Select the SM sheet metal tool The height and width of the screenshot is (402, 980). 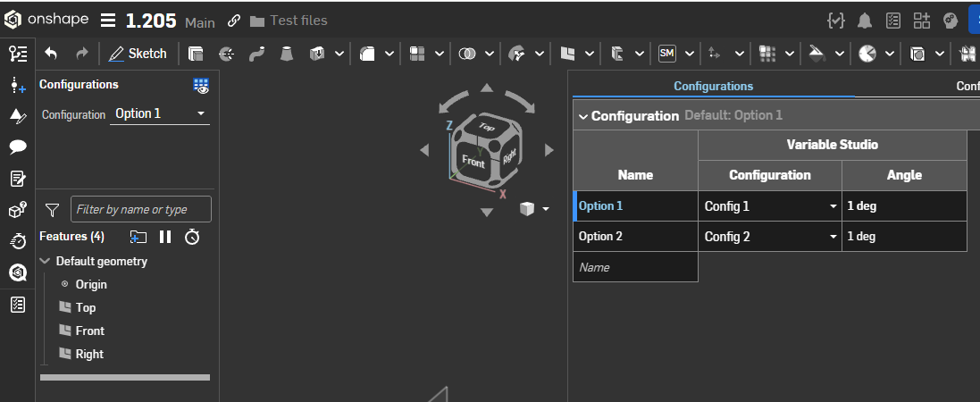[x=666, y=54]
